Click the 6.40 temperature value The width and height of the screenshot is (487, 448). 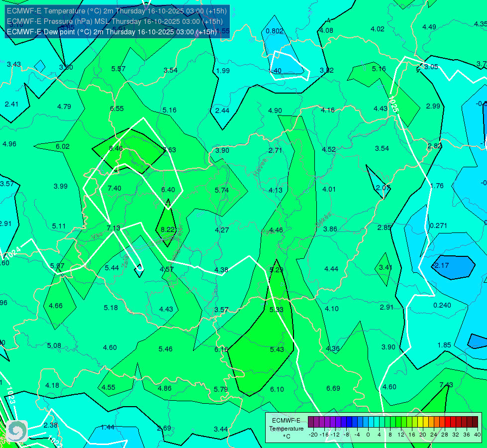tap(168, 190)
